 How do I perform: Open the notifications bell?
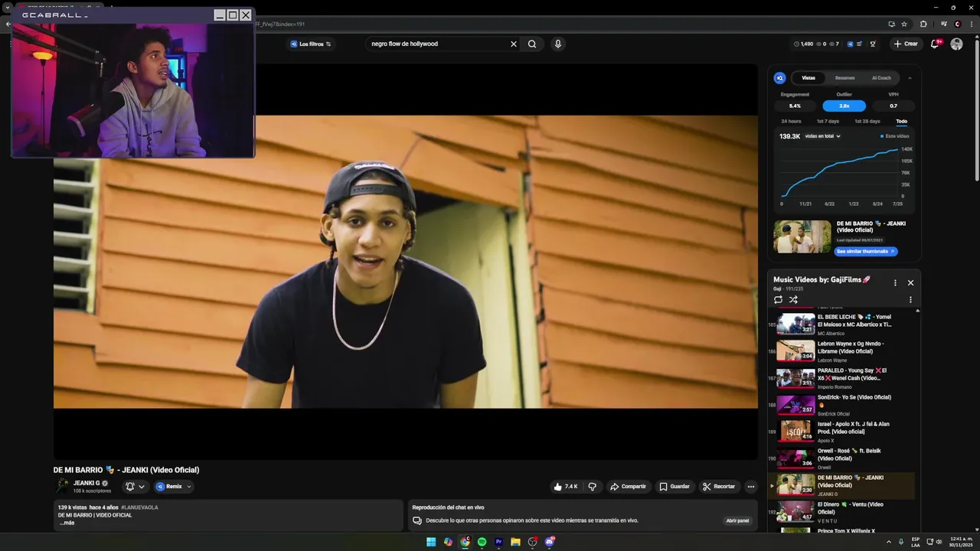pyautogui.click(x=935, y=44)
